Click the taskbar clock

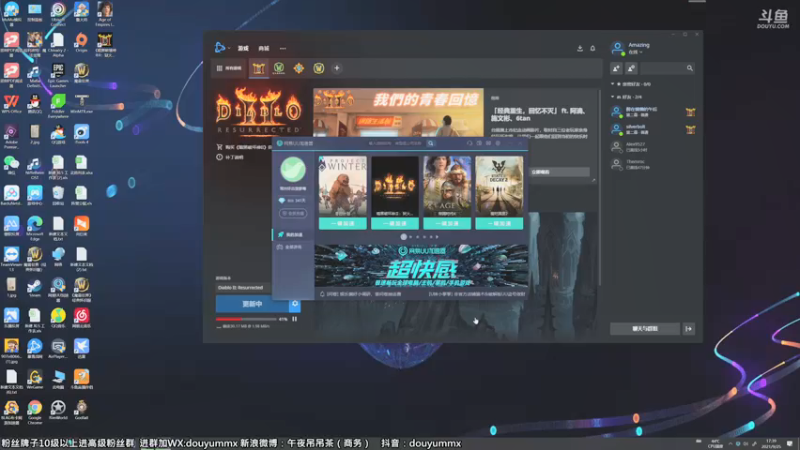click(x=771, y=443)
